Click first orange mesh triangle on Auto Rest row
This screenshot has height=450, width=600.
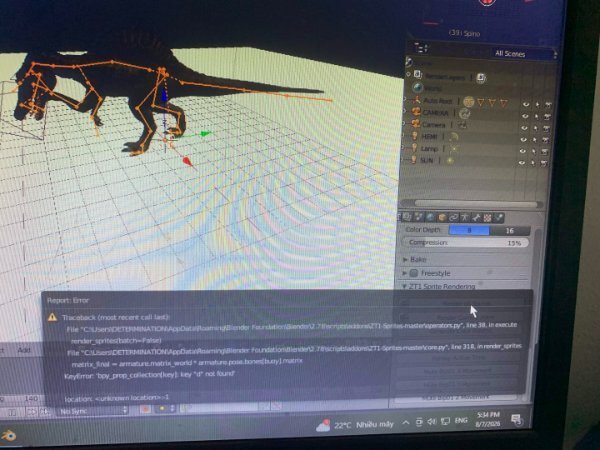point(481,102)
